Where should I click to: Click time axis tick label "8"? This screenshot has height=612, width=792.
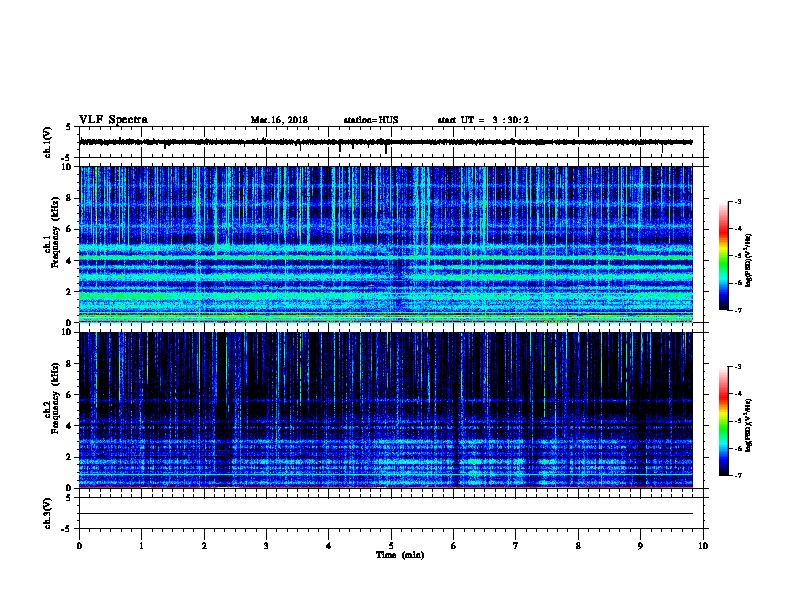pyautogui.click(x=578, y=546)
